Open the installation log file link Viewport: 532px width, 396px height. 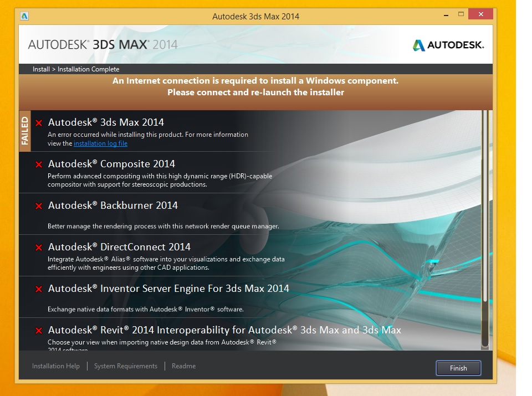(x=100, y=143)
